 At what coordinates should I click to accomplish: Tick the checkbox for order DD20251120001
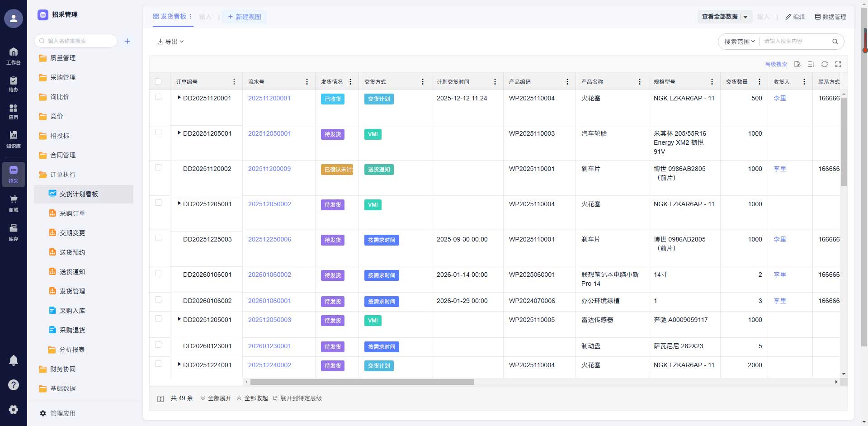tap(158, 97)
